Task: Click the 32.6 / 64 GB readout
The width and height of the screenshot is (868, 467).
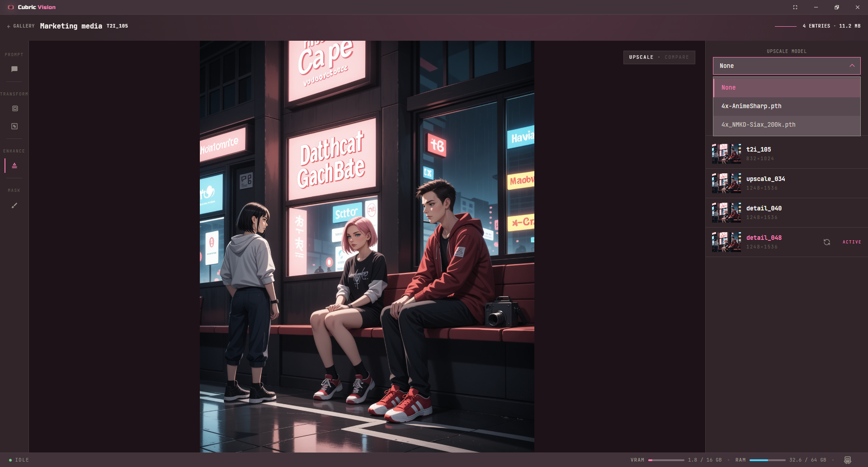Action: click(x=808, y=460)
